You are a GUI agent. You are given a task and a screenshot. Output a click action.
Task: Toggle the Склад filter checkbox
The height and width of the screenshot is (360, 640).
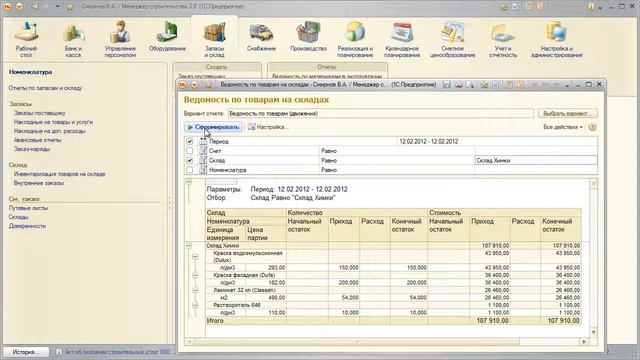[189, 160]
